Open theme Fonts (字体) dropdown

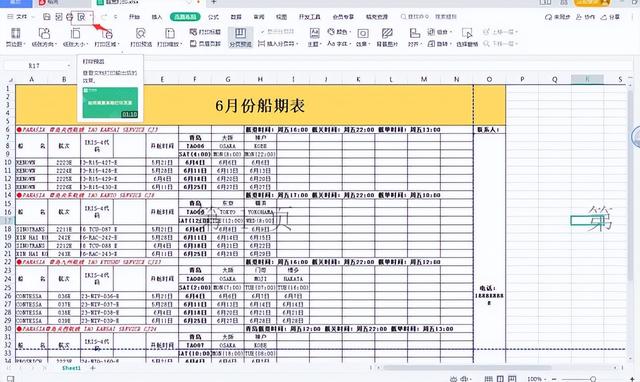[340, 43]
